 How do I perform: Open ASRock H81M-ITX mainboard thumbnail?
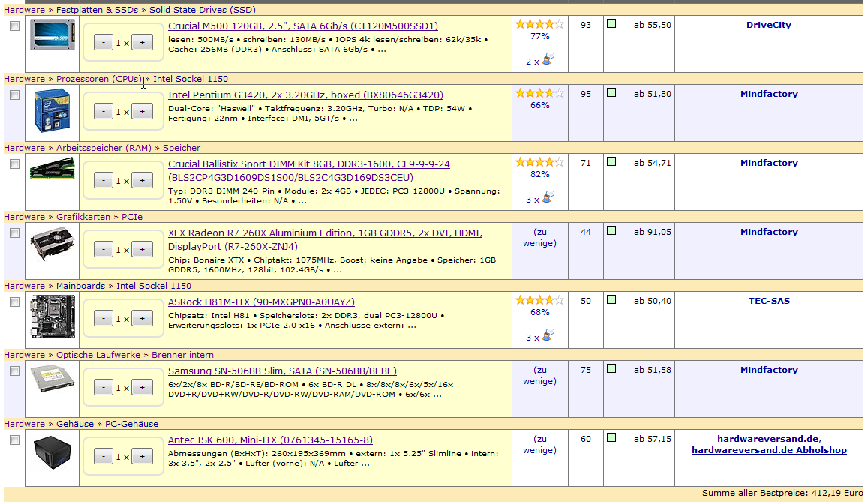click(52, 317)
